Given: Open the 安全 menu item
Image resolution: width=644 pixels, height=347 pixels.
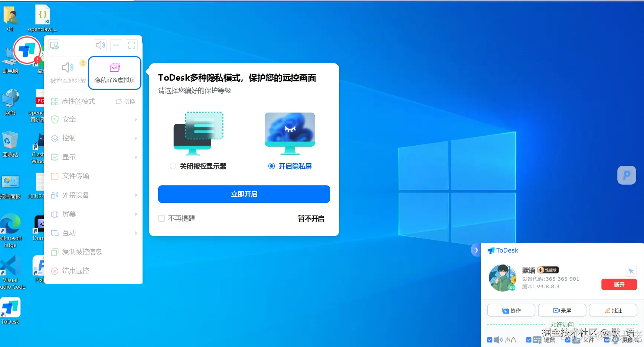Looking at the screenshot, I should point(94,119).
